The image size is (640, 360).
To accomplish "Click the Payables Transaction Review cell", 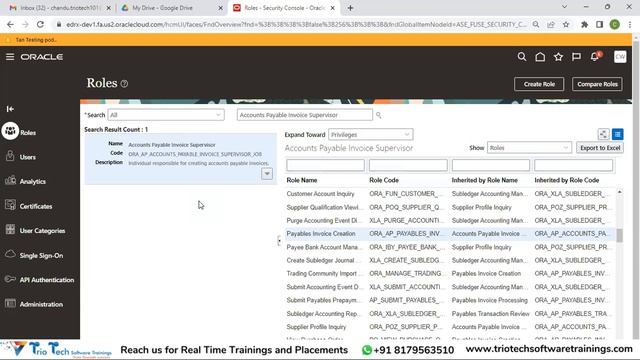I will click(490, 314).
